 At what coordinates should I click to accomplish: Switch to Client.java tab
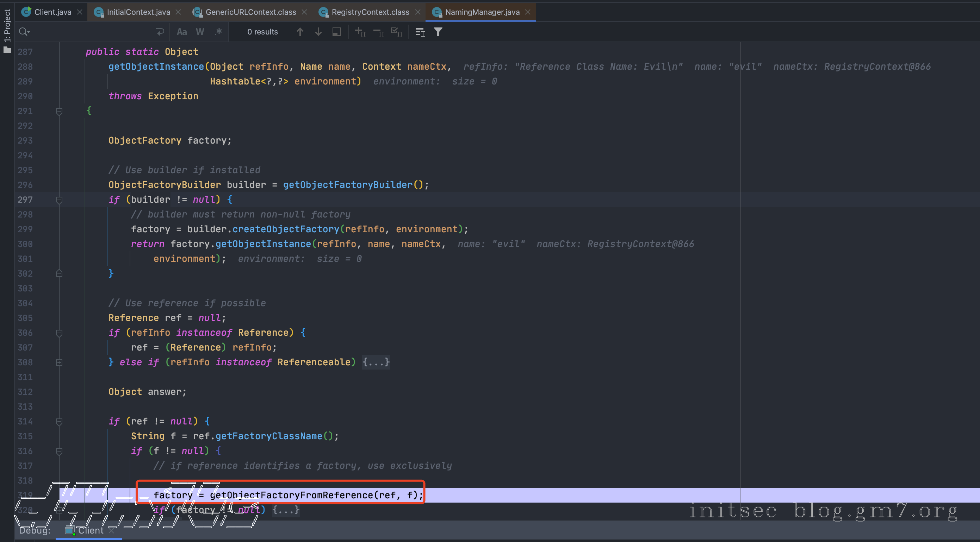click(52, 12)
